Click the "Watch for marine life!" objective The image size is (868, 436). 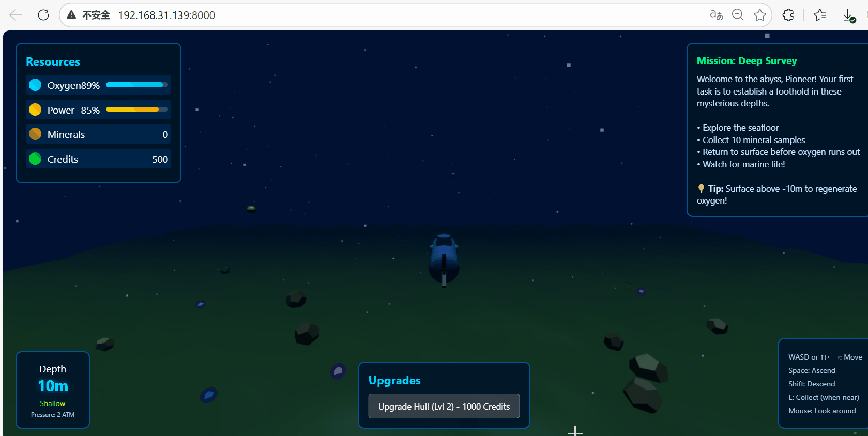click(x=744, y=164)
